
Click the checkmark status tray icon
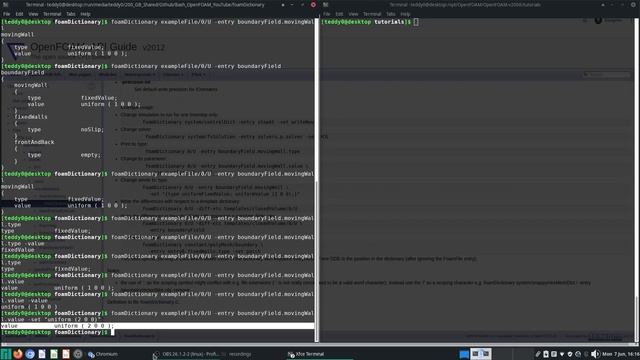tap(570, 354)
